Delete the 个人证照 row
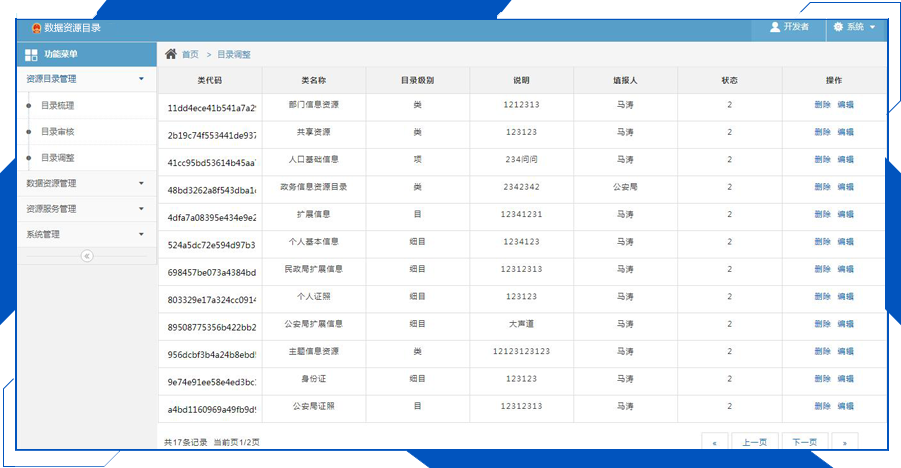The width and height of the screenshot is (901, 468). pyautogui.click(x=822, y=297)
